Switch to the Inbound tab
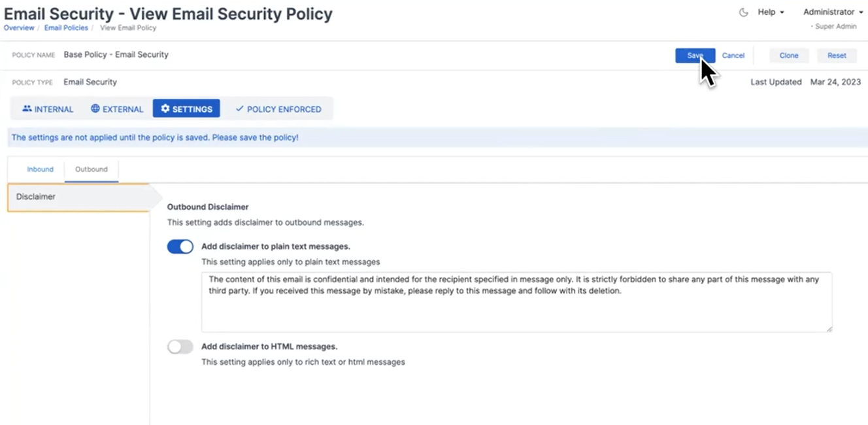The width and height of the screenshot is (868, 425). pyautogui.click(x=40, y=169)
